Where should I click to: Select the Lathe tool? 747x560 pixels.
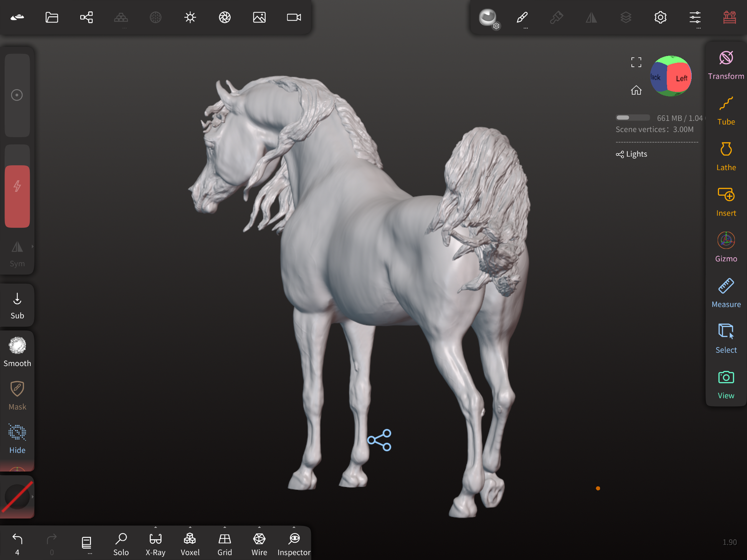(726, 156)
